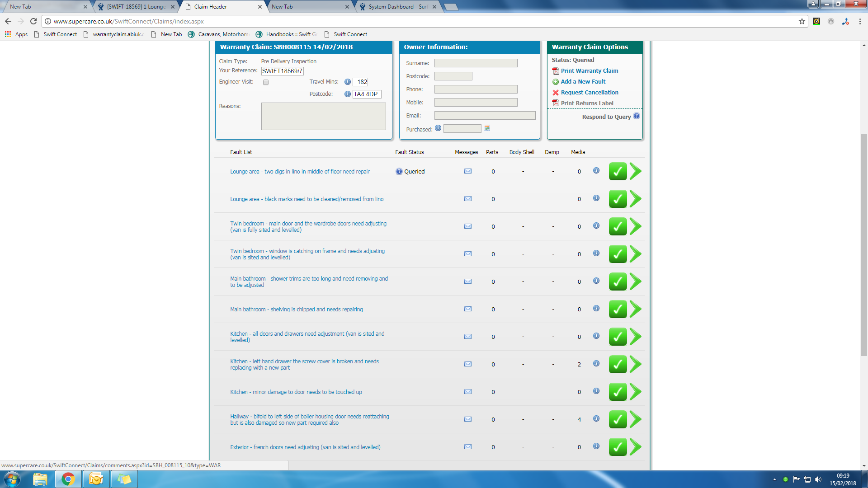Open envelope for Hallway bifold door fault
The height and width of the screenshot is (488, 868).
pos(468,419)
